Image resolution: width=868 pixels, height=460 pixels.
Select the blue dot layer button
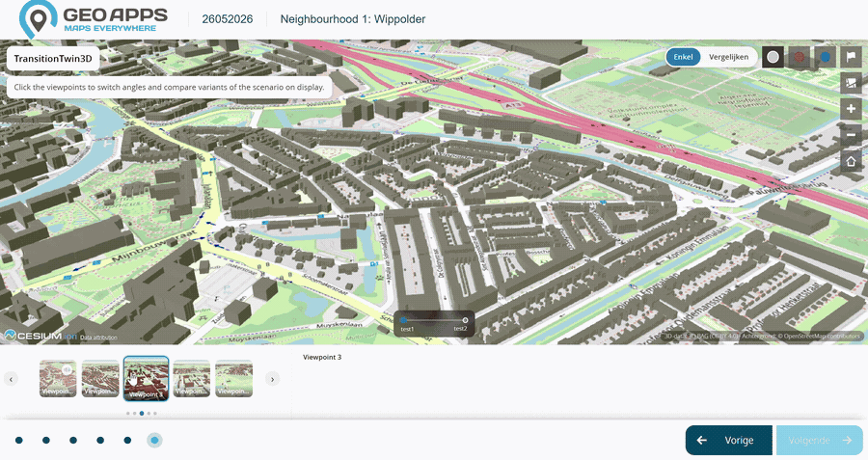[825, 57]
